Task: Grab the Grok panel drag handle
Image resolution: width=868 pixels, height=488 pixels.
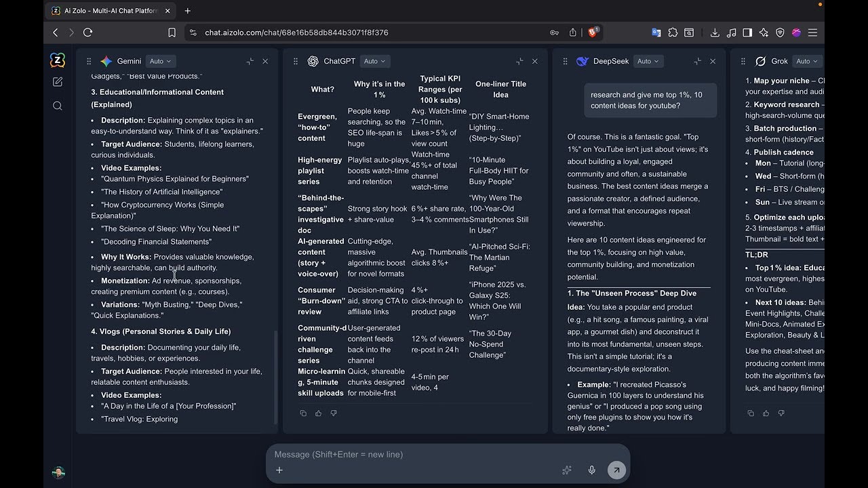Action: coord(743,61)
